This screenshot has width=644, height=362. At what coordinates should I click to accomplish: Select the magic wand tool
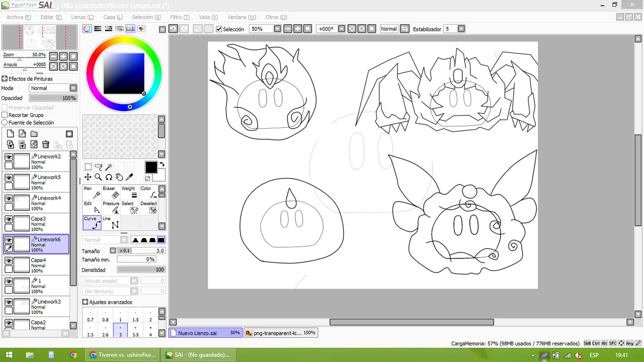(x=109, y=167)
